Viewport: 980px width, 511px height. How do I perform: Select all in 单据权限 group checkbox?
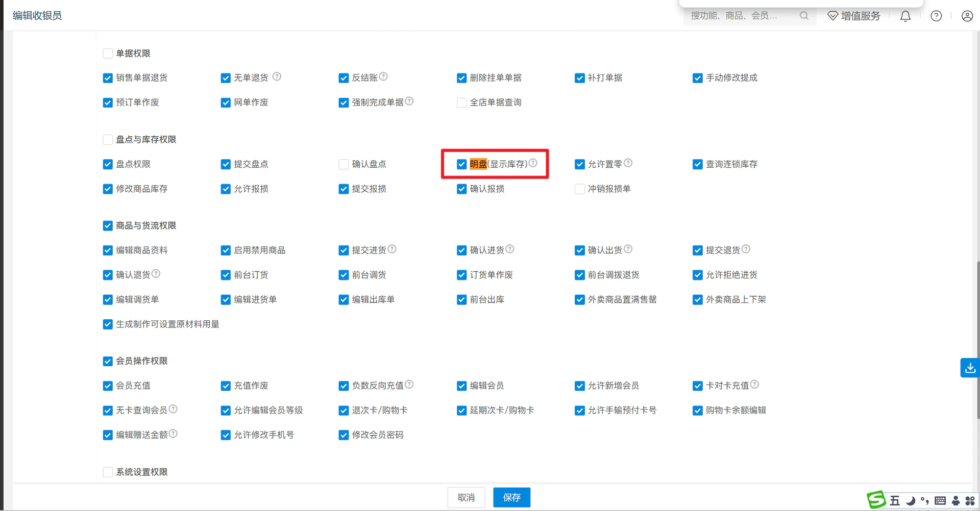point(108,54)
